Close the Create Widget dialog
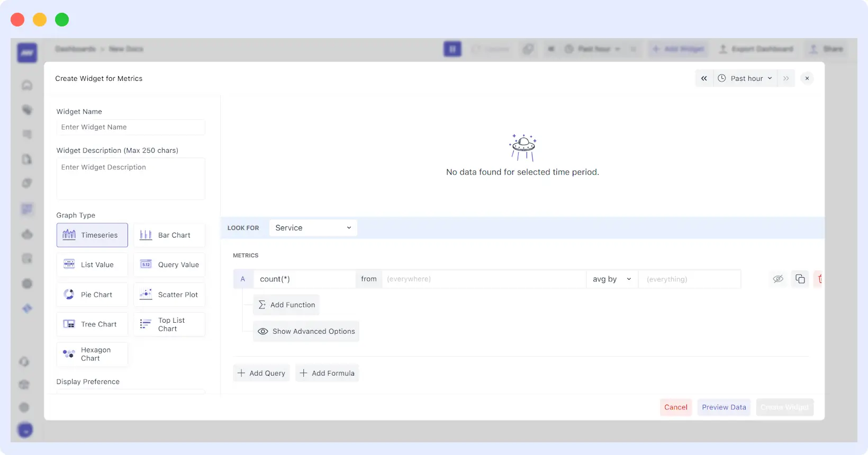The image size is (868, 455). (807, 78)
